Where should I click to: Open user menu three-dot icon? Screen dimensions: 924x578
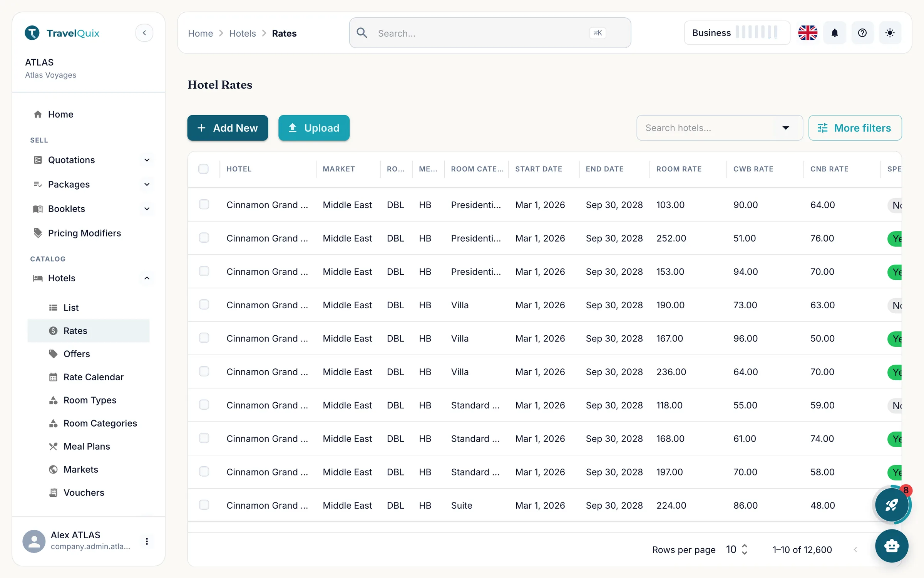pyautogui.click(x=147, y=541)
